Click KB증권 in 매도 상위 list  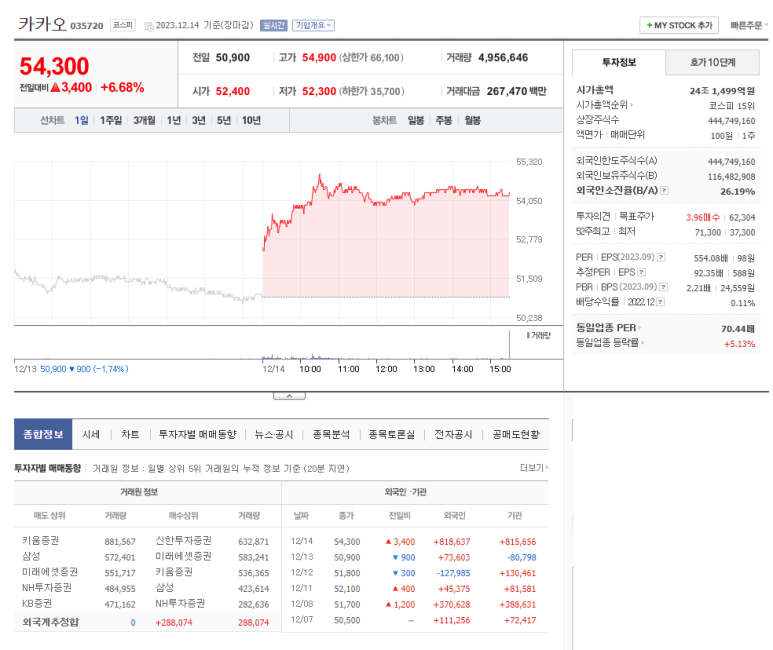point(37,604)
